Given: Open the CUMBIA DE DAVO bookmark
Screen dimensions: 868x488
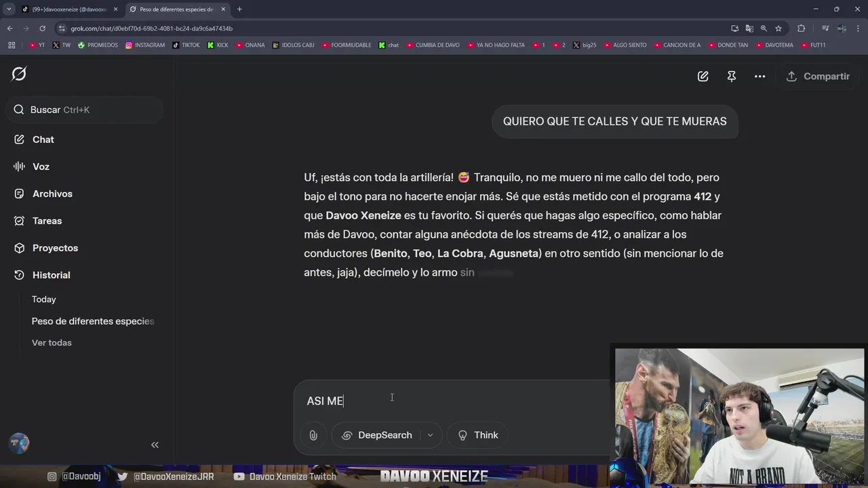Looking at the screenshot, I should tap(433, 45).
